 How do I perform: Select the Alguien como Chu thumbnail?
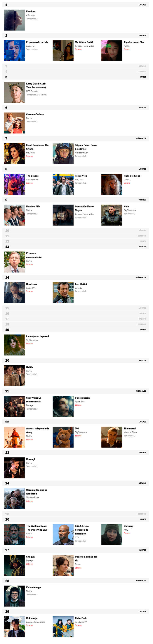pos(112,51)
